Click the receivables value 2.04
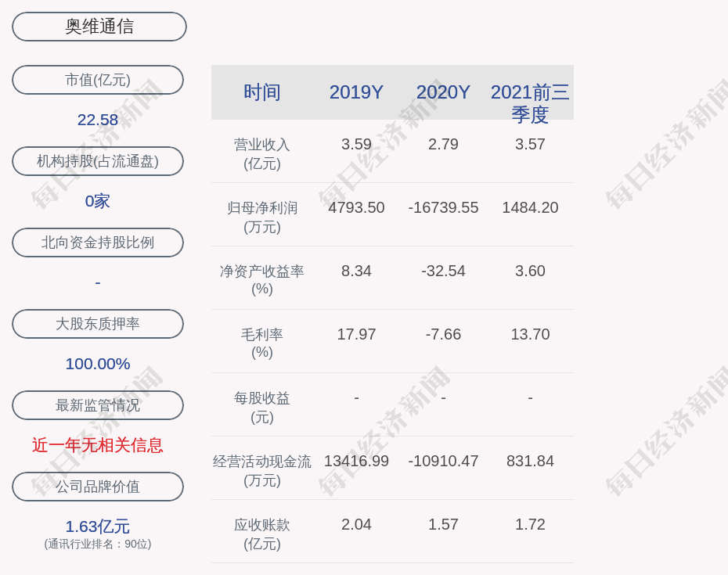This screenshot has height=575, width=728. (356, 524)
